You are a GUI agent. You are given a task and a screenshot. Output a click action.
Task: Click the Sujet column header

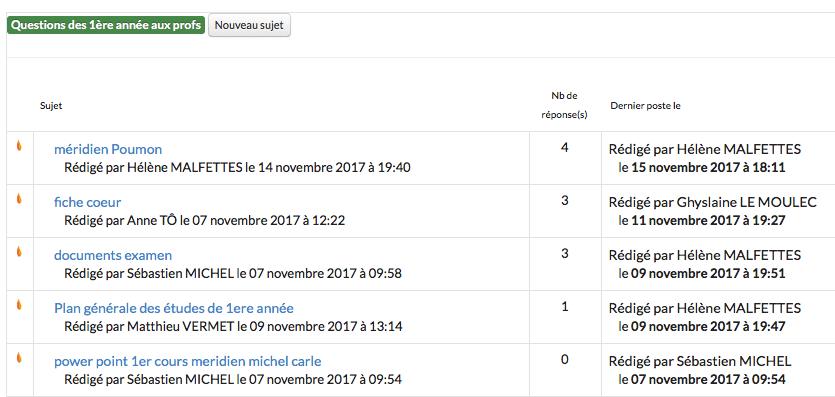(51, 106)
